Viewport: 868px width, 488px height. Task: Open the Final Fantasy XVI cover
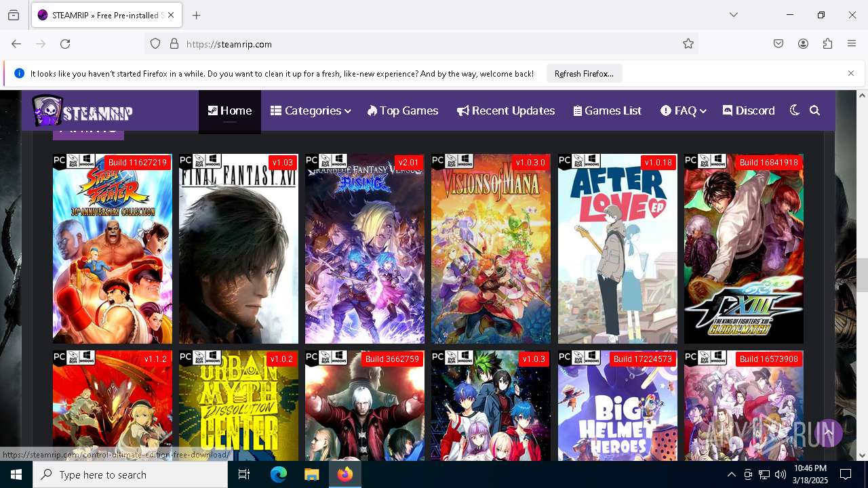click(239, 249)
